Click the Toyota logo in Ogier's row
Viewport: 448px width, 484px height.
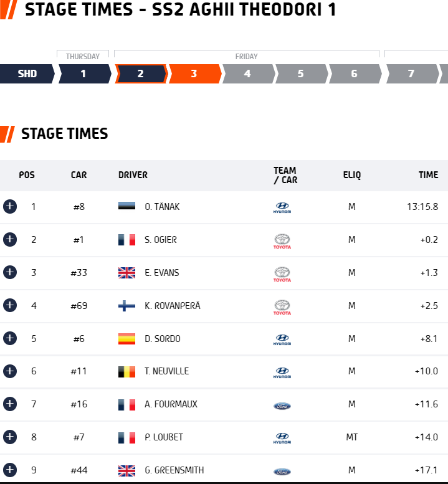point(282,242)
